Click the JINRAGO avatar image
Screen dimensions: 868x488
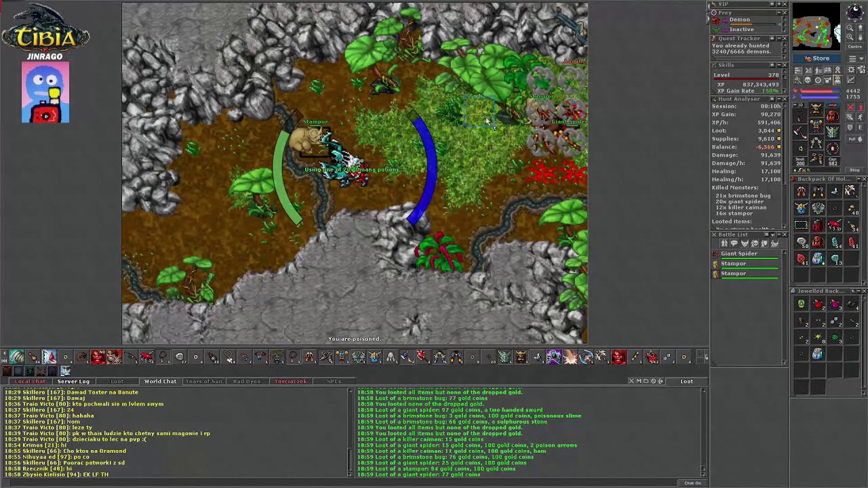[x=45, y=93]
